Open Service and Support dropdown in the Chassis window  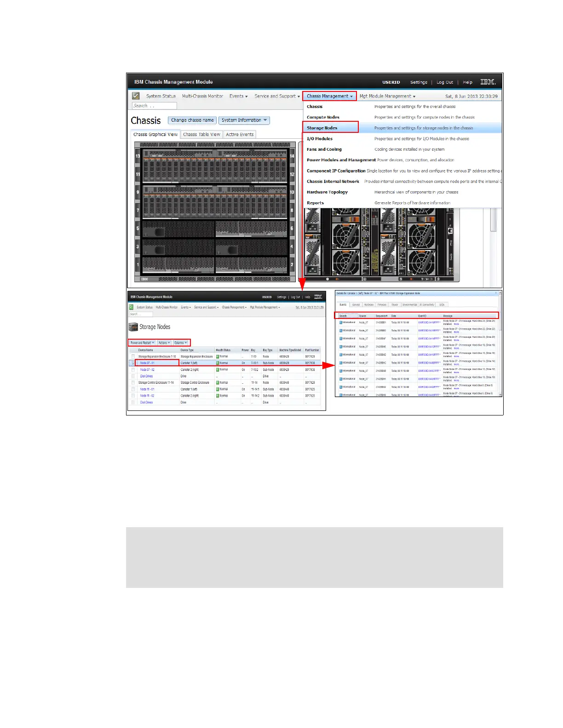277,96
